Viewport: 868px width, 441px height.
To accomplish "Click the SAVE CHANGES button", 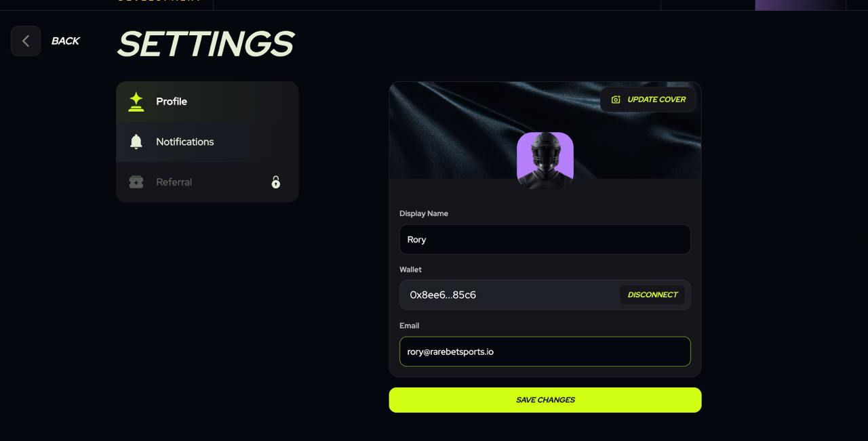I will coord(545,400).
